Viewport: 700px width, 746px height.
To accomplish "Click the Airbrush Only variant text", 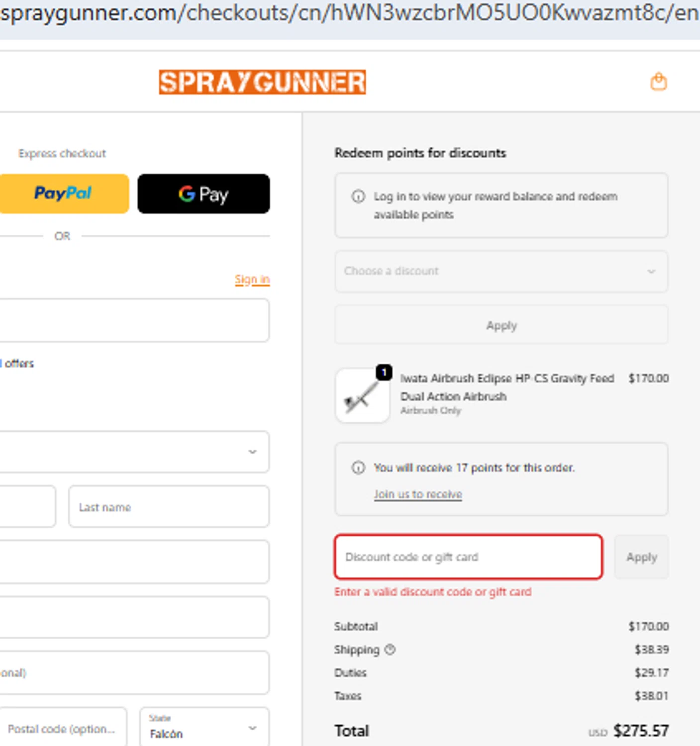I will point(431,410).
